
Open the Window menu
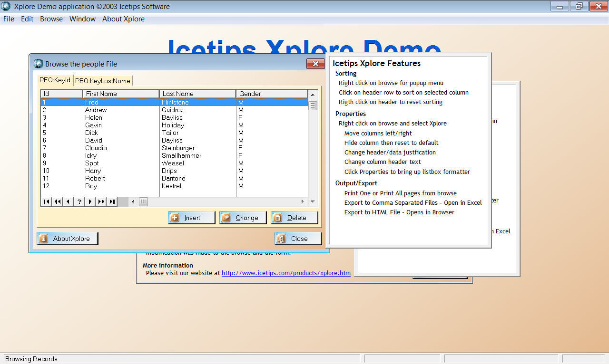point(82,19)
